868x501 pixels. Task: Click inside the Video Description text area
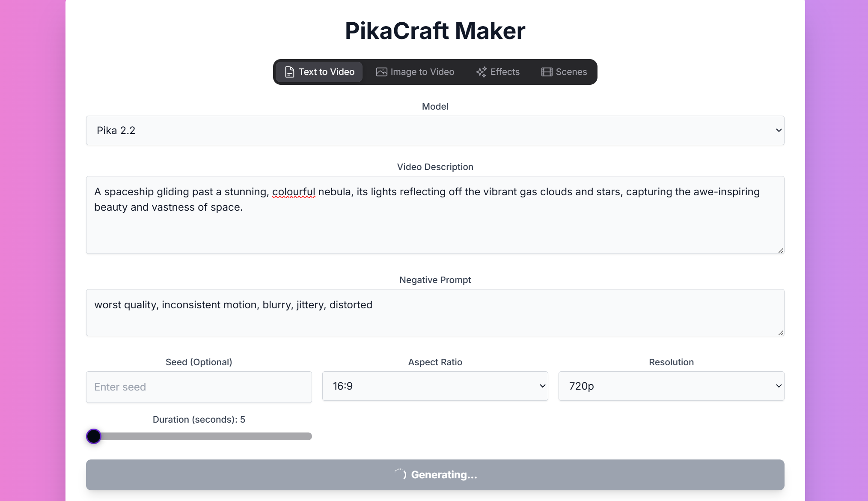(435, 215)
